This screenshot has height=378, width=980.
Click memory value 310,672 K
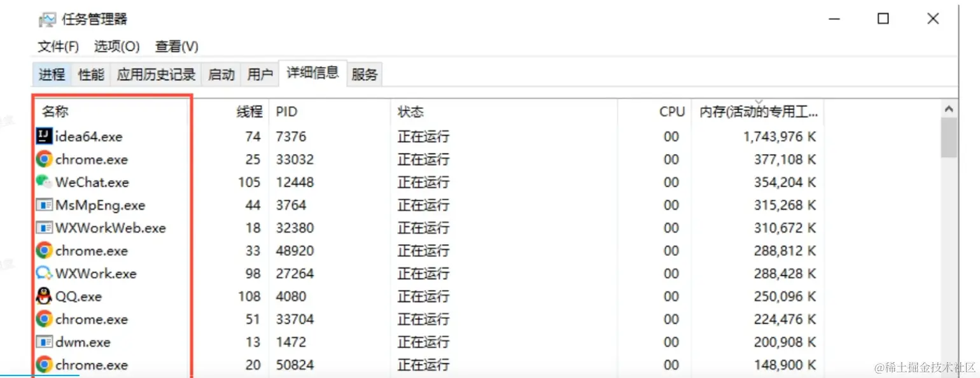(x=785, y=228)
